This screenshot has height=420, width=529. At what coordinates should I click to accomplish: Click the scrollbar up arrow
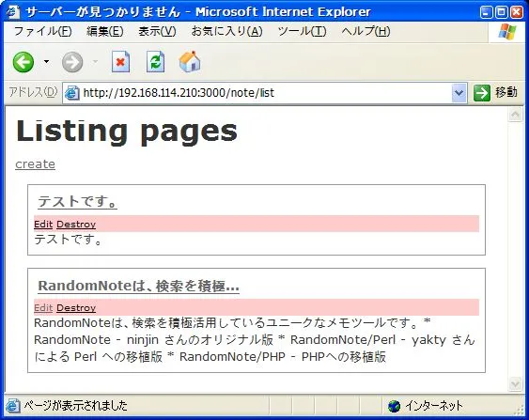pos(515,115)
